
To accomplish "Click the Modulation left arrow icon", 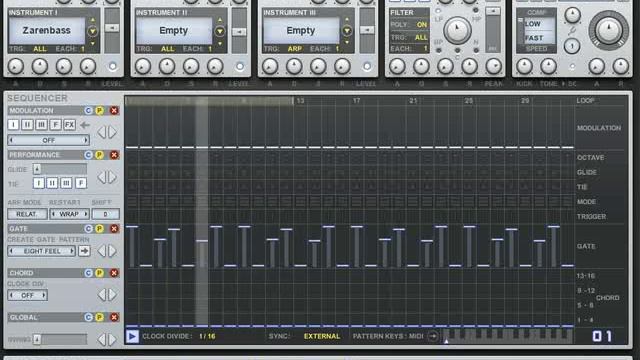I will pyautogui.click(x=84, y=125).
